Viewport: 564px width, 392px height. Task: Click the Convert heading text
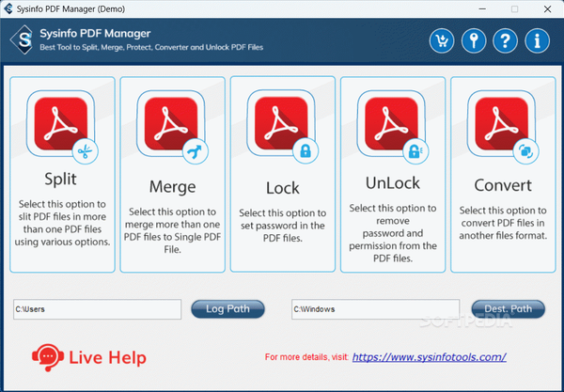pyautogui.click(x=503, y=185)
